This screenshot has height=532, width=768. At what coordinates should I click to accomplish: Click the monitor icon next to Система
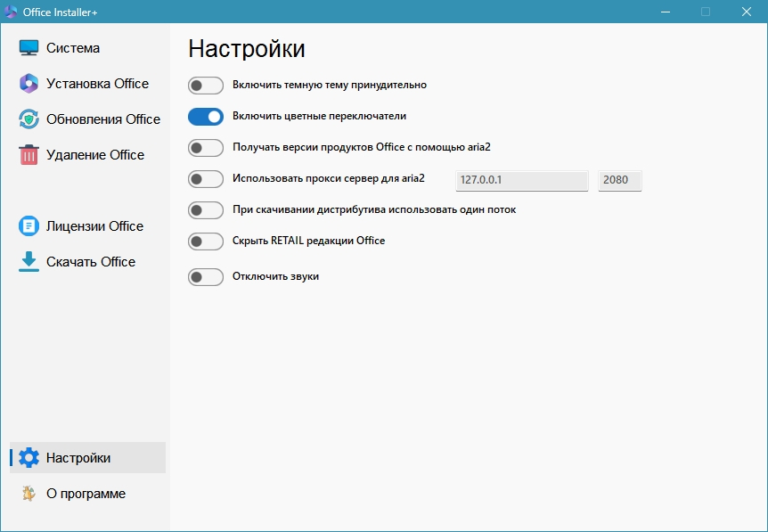tap(29, 48)
